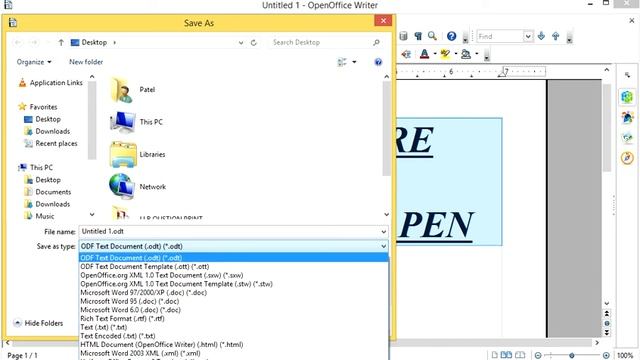Click the search magnifier in Save As dialog
The image size is (640, 360).
377,42
